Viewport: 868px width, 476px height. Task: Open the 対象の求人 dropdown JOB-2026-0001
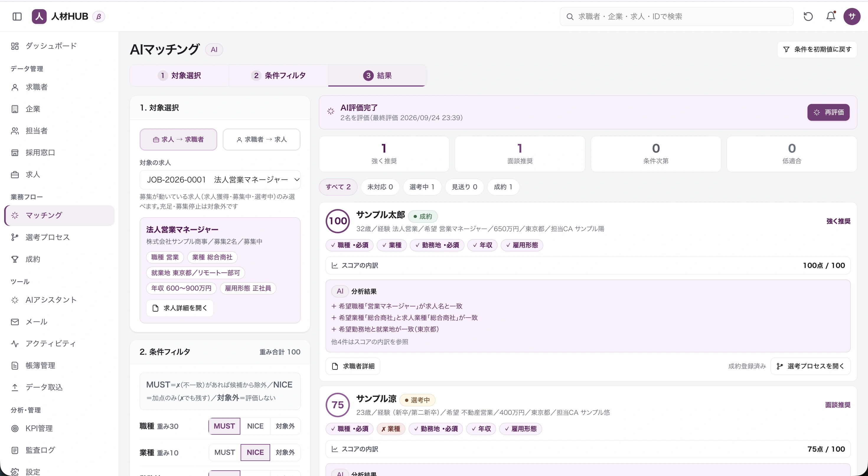click(x=220, y=180)
